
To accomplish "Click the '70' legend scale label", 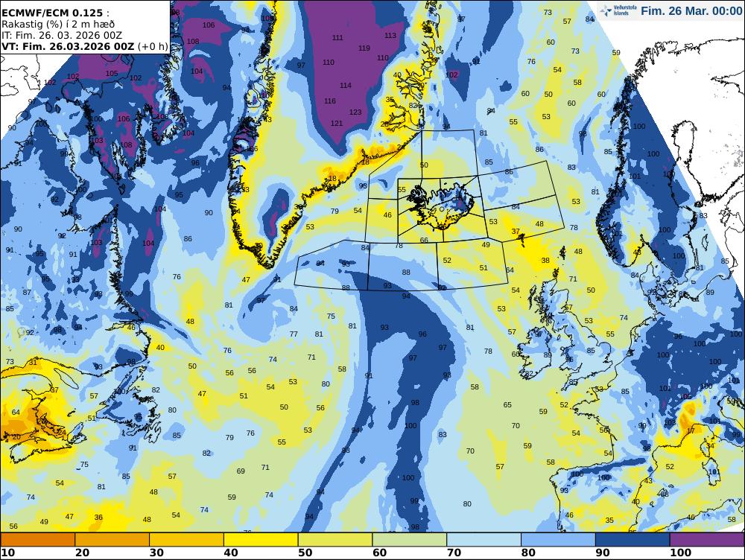I will [454, 553].
